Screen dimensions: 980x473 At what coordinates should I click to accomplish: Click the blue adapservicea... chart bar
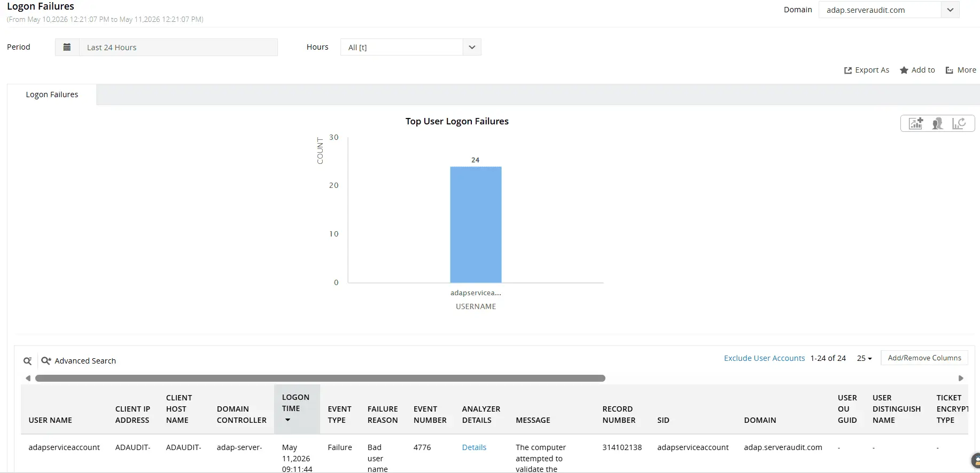pyautogui.click(x=476, y=225)
